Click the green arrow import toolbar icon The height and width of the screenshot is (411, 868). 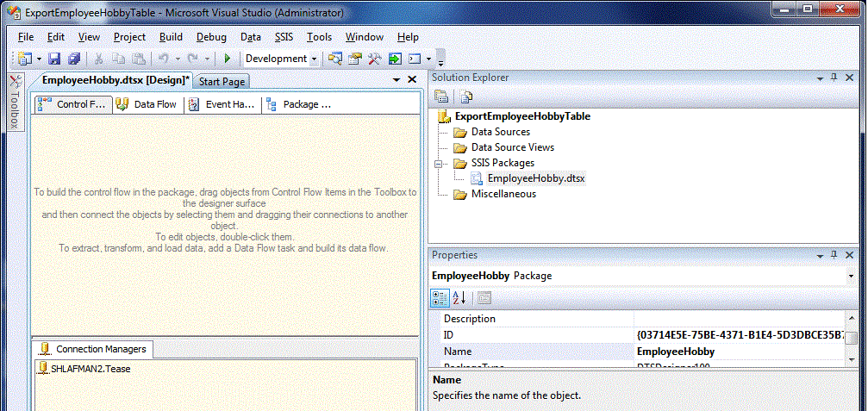pos(395,59)
